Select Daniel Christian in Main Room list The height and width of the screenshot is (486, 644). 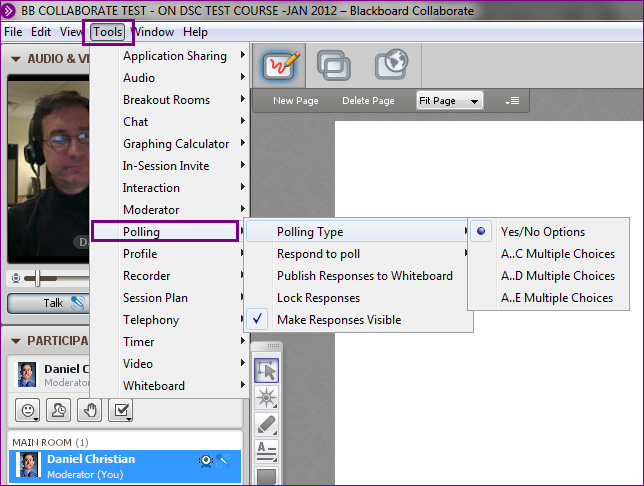[125, 467]
